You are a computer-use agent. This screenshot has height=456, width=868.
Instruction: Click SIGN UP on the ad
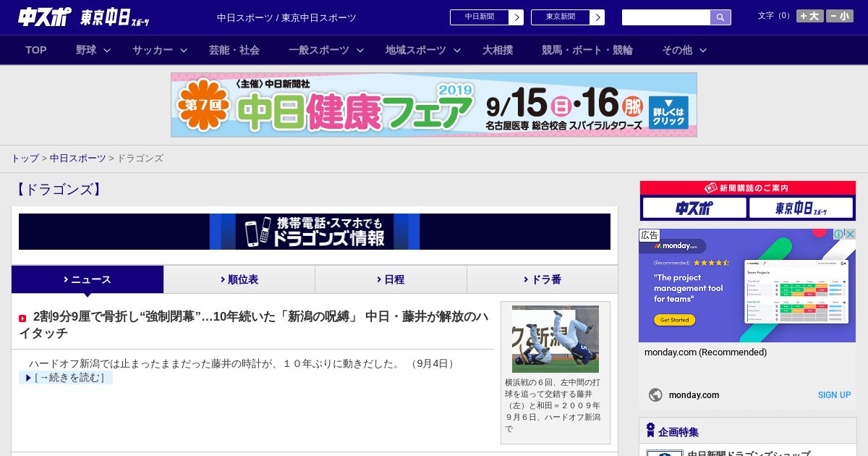tap(834, 395)
